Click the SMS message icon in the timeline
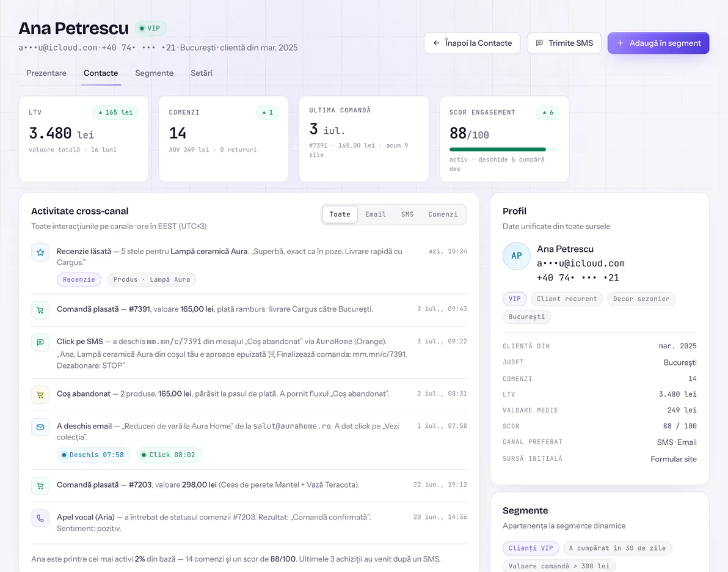 pyautogui.click(x=40, y=342)
